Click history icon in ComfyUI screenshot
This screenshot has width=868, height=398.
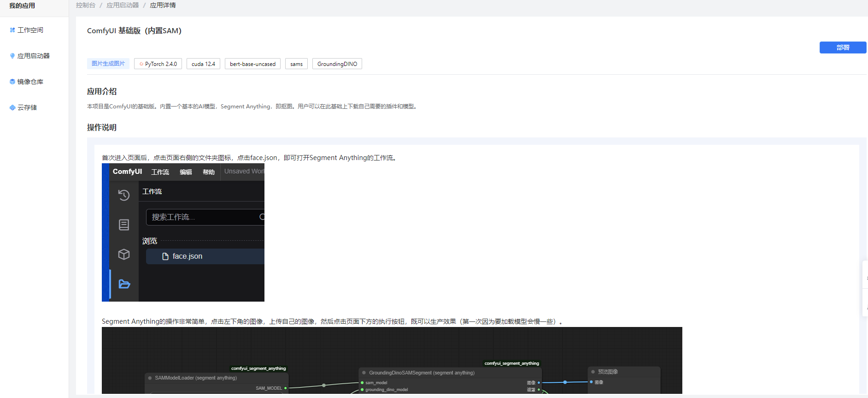[124, 195]
